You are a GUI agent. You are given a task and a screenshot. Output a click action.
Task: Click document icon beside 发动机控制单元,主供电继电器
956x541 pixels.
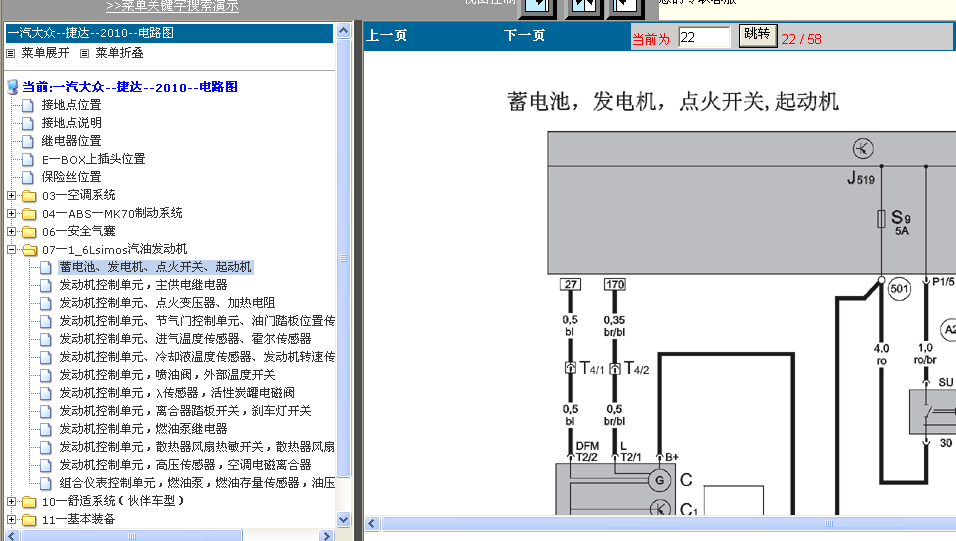click(x=46, y=285)
